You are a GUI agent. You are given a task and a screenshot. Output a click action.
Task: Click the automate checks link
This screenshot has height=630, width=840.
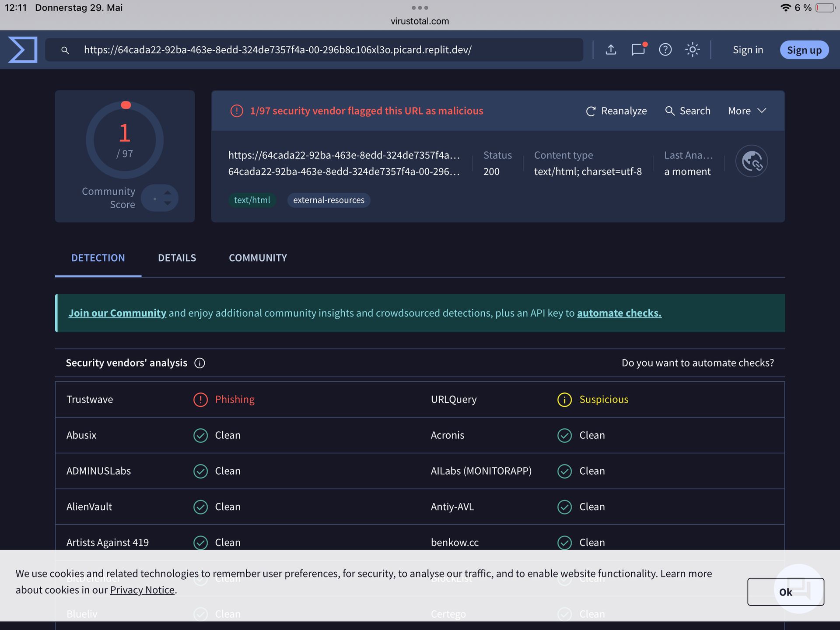coord(619,313)
